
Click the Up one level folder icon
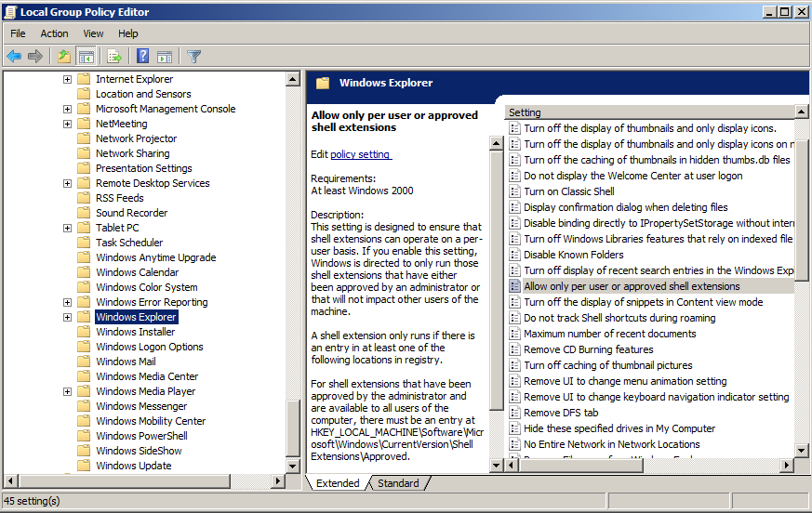[x=64, y=56]
